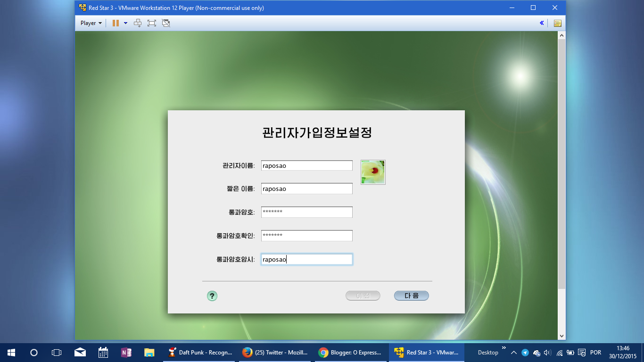The height and width of the screenshot is (362, 644).
Task: Change the flower user avatar picture
Action: (x=373, y=172)
